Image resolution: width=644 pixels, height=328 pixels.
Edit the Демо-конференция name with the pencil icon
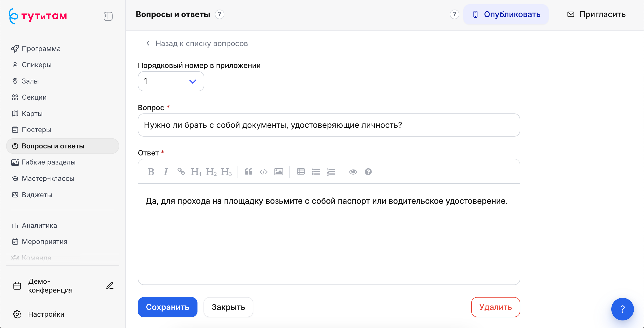pos(110,285)
